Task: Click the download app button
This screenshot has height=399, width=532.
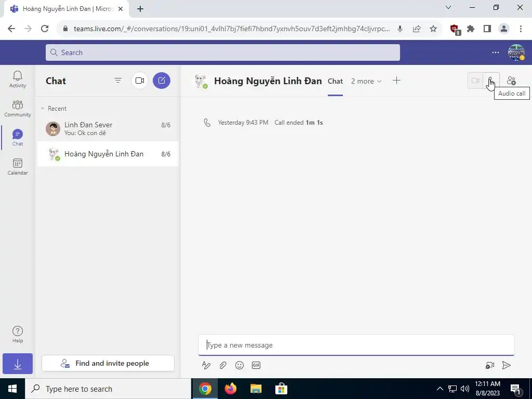Action: [x=18, y=364]
